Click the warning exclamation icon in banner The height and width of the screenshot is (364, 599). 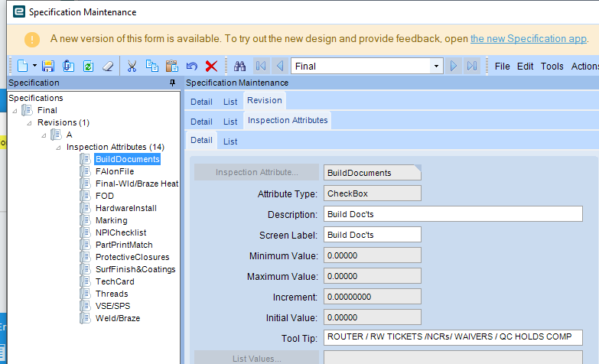32,39
